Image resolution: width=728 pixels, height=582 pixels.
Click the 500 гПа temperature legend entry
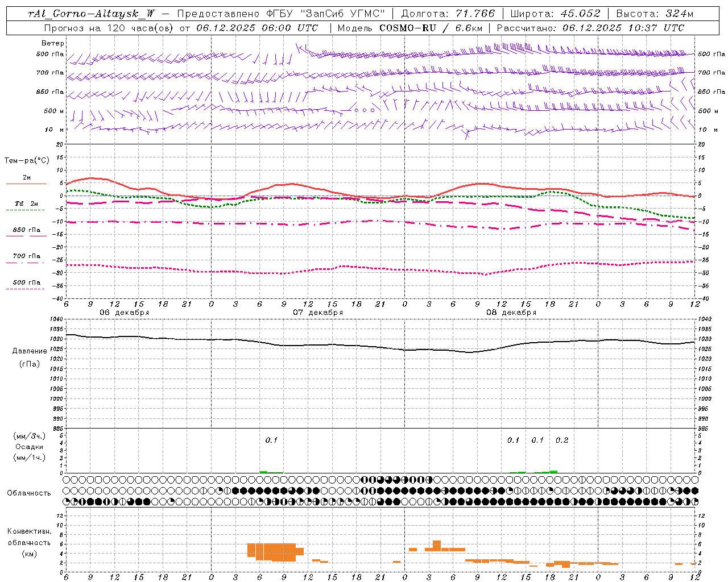[x=26, y=285]
